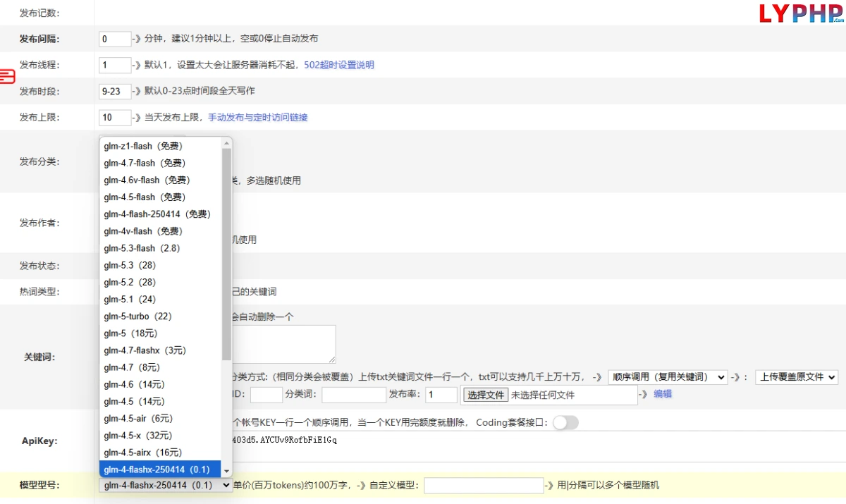846x504 pixels.
Task: Pick glm-4.7（8元） from the list
Action: [x=161, y=367]
